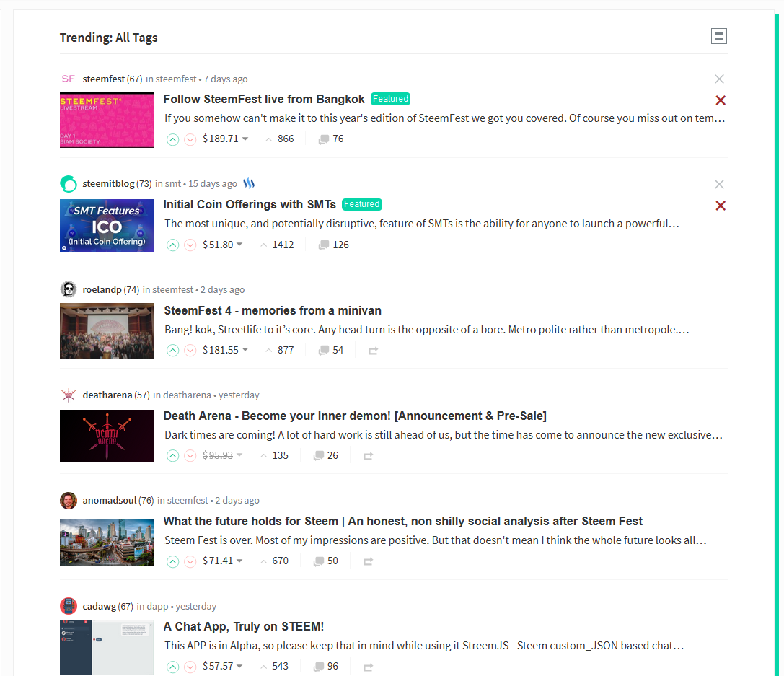This screenshot has width=784, height=676.
Task: Upvote the Follow SteemFest live post
Action: coord(172,139)
